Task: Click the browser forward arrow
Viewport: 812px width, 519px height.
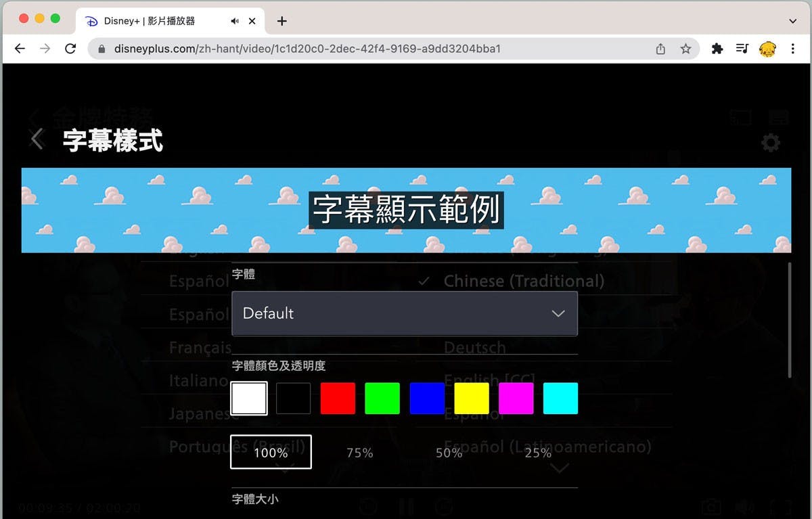Action: [45, 49]
